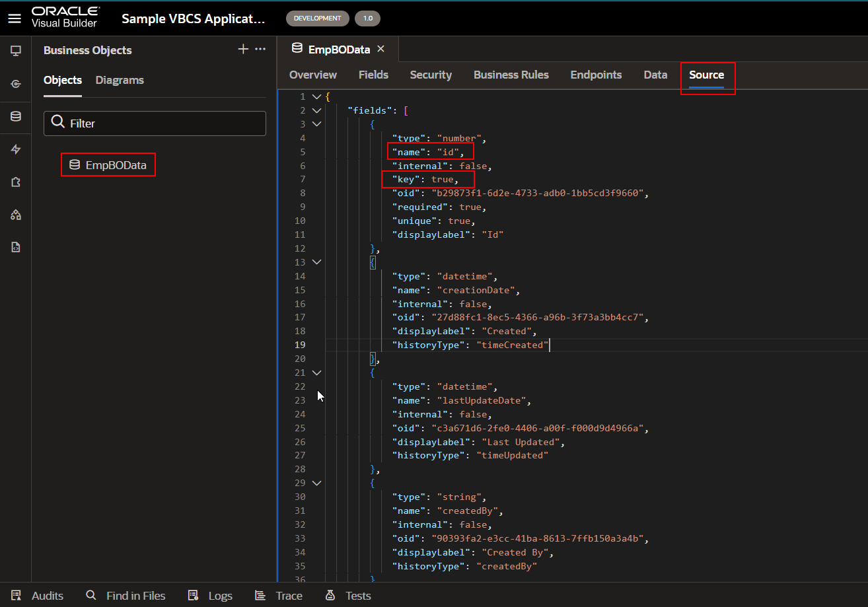Click into the Filter input field
Viewport: 868px width, 607px height.
155,123
